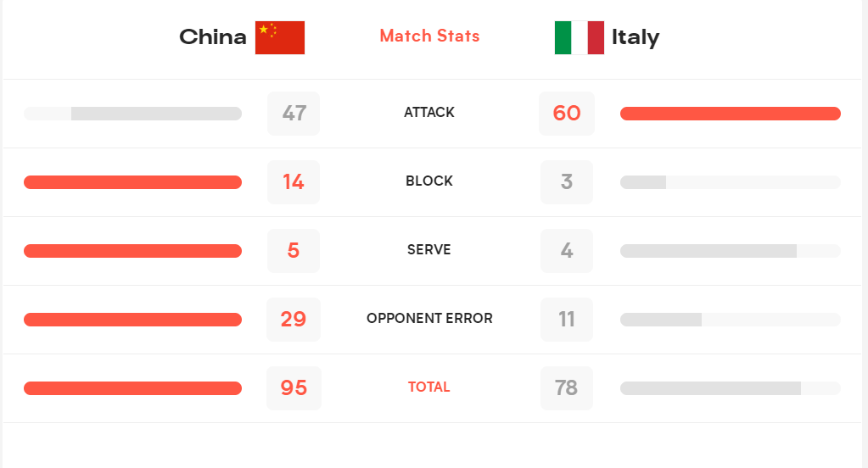
Task: Click Italy's serve value 4
Action: (x=566, y=251)
